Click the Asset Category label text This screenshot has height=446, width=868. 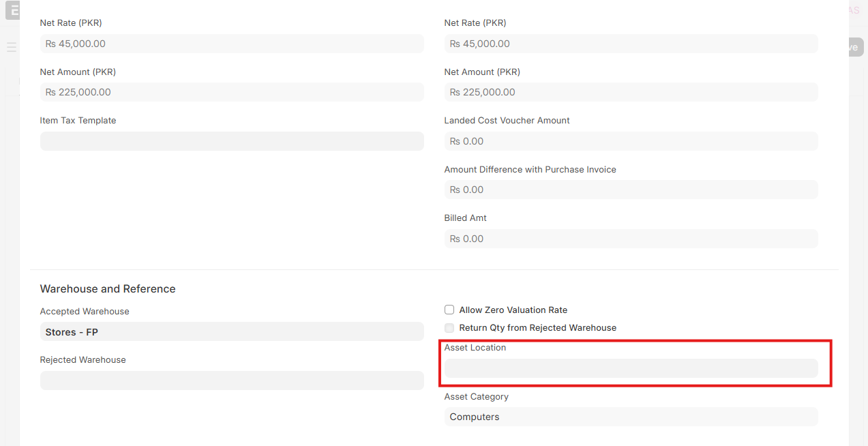pyautogui.click(x=476, y=397)
